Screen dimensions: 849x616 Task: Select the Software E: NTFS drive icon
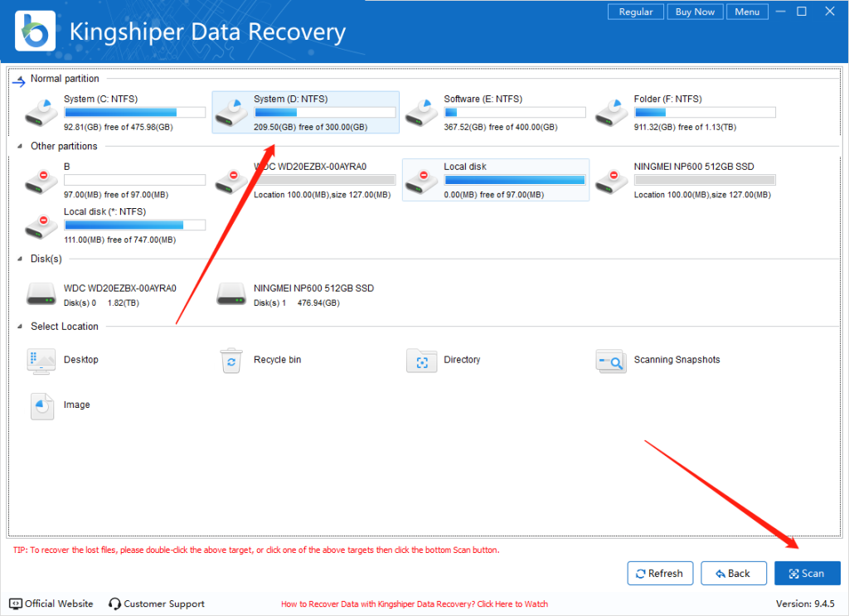point(421,113)
